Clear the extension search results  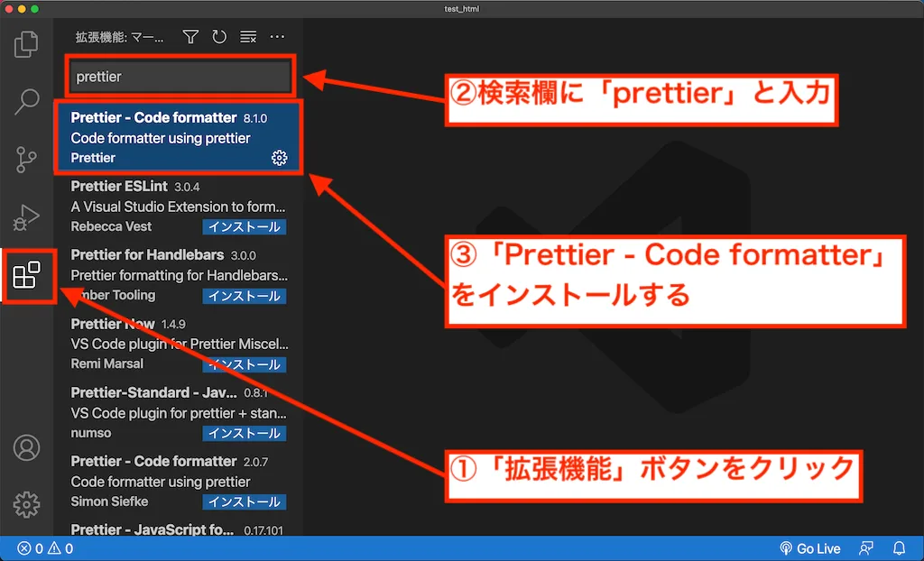[247, 37]
